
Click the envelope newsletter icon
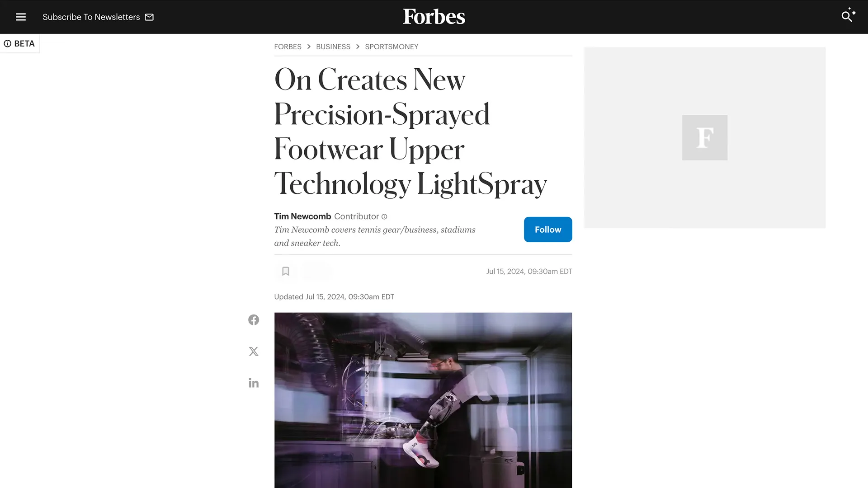pos(149,17)
